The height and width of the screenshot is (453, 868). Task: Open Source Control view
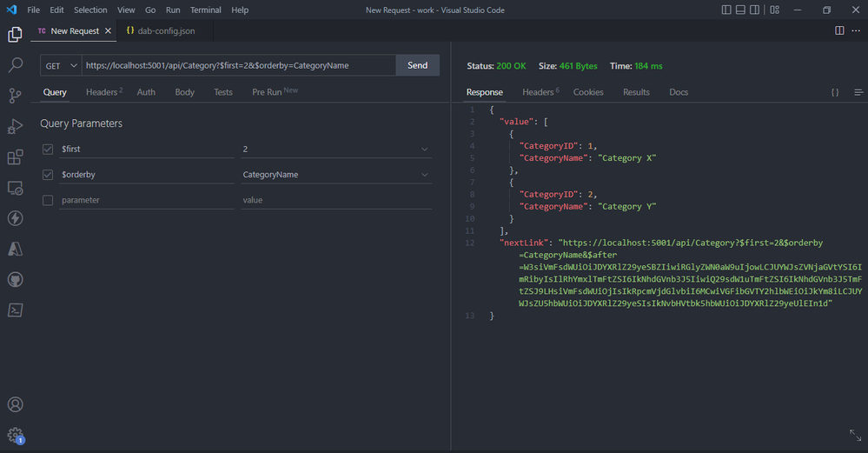[15, 96]
